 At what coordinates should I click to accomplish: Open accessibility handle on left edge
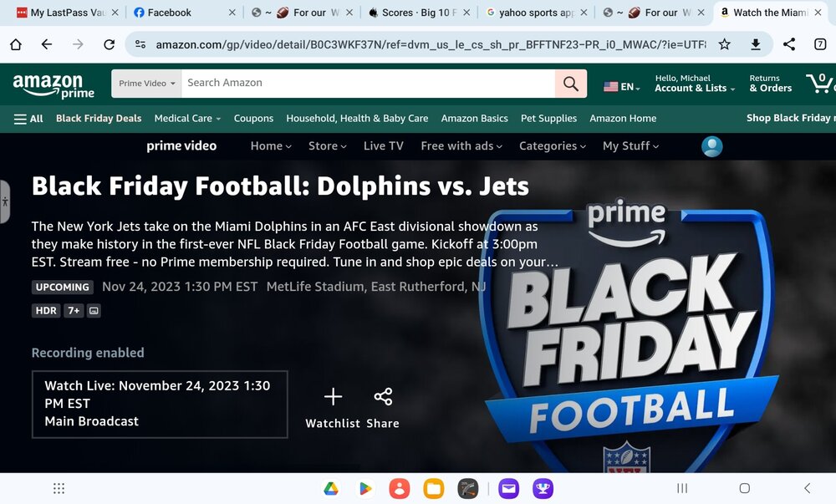pos(5,202)
